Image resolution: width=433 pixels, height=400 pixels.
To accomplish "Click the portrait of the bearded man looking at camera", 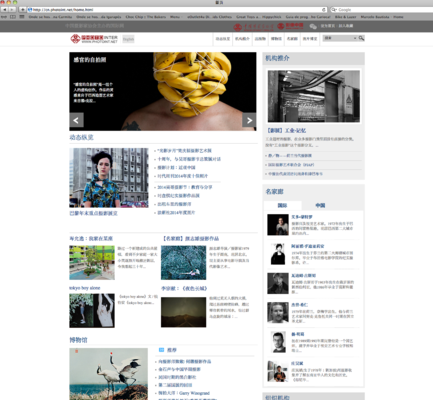I will [278, 313].
